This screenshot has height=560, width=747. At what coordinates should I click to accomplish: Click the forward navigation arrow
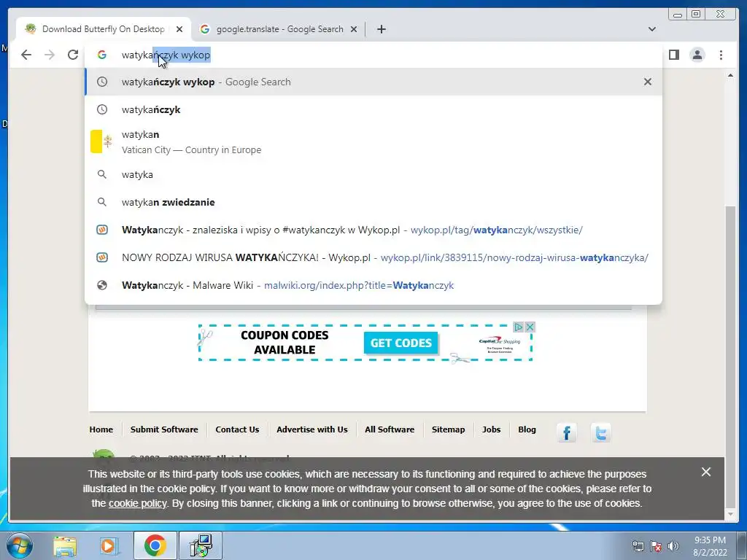[50, 55]
